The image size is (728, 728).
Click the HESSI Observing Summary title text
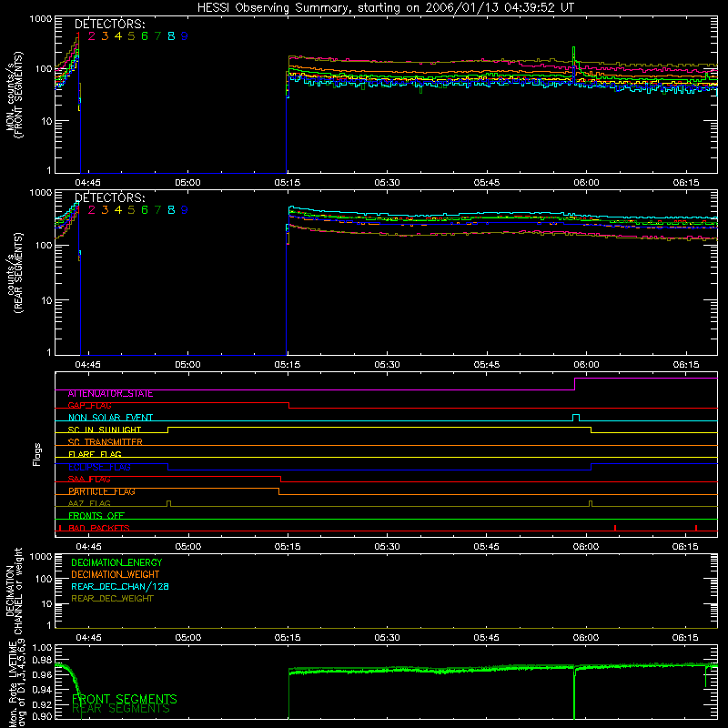coord(385,8)
